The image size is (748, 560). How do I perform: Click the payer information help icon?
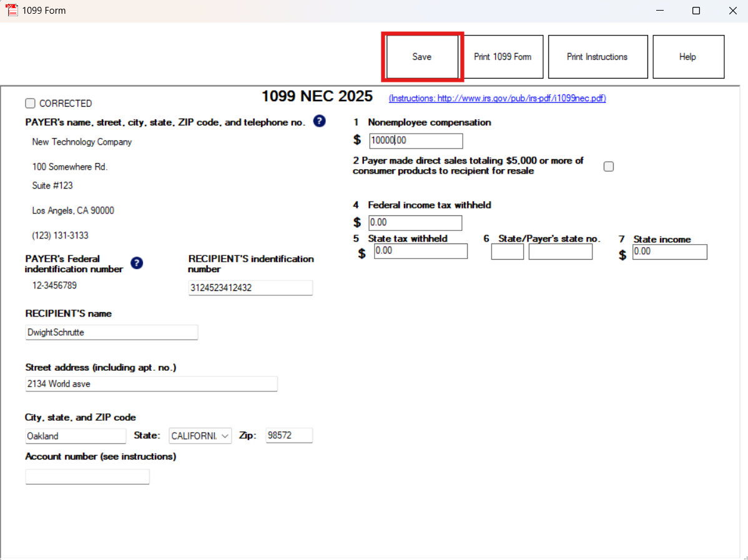click(319, 121)
